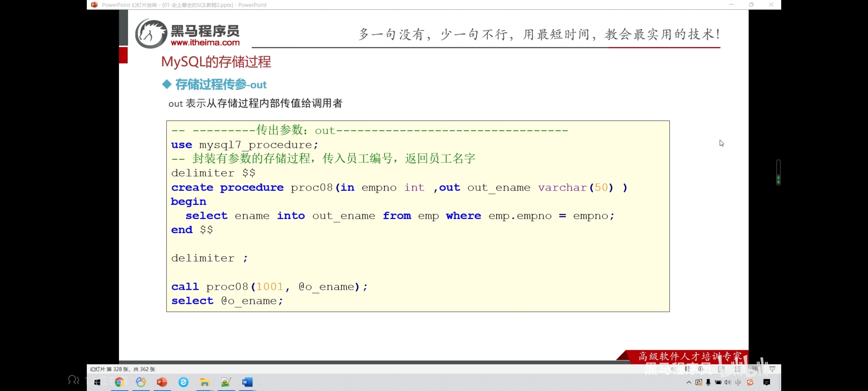The image size is (868, 391).
Task: Click the slide 328 of 362 indicator
Action: point(123,369)
